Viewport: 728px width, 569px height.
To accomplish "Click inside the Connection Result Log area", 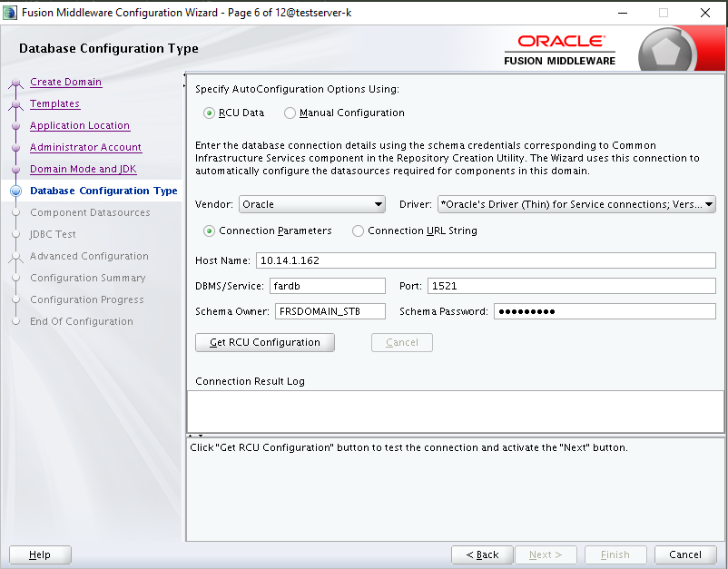I will click(455, 412).
